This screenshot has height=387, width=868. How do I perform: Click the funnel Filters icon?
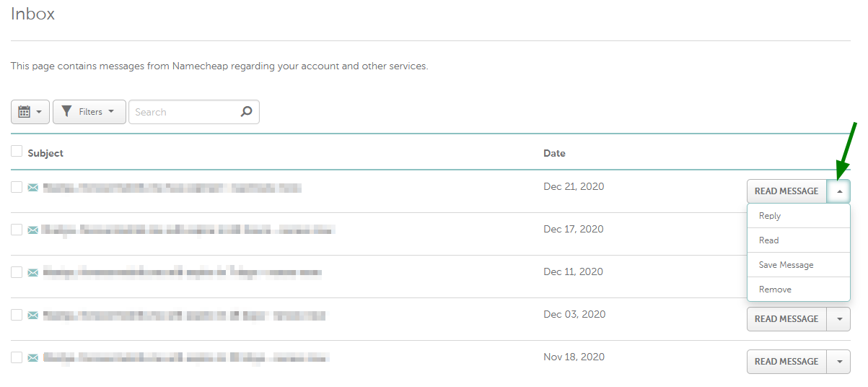[66, 112]
